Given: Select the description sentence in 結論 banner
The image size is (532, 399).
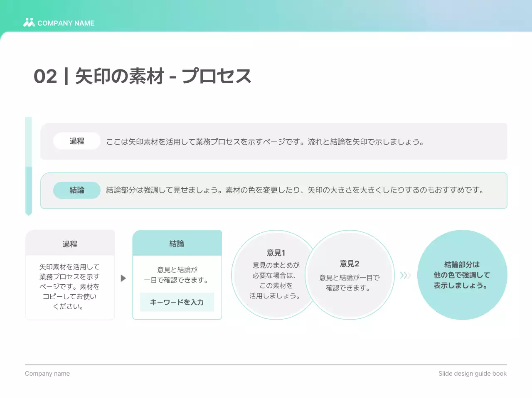Looking at the screenshot, I should pyautogui.click(x=295, y=190).
